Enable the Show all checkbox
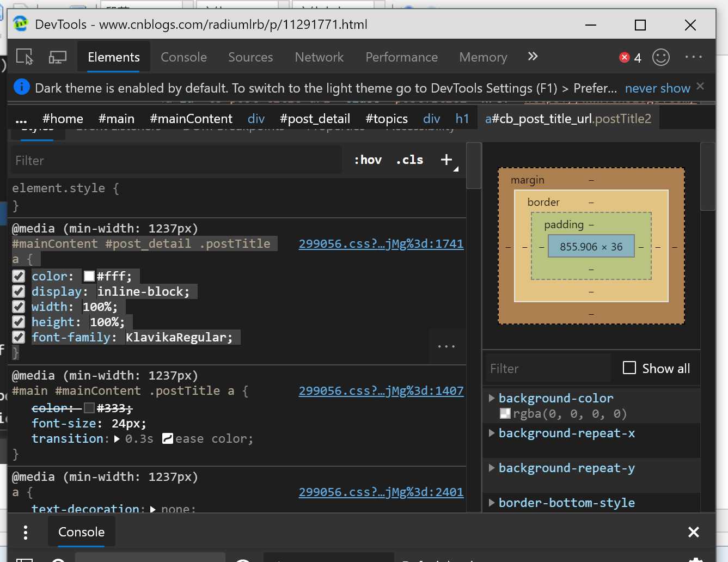Image resolution: width=728 pixels, height=562 pixels. click(x=629, y=368)
